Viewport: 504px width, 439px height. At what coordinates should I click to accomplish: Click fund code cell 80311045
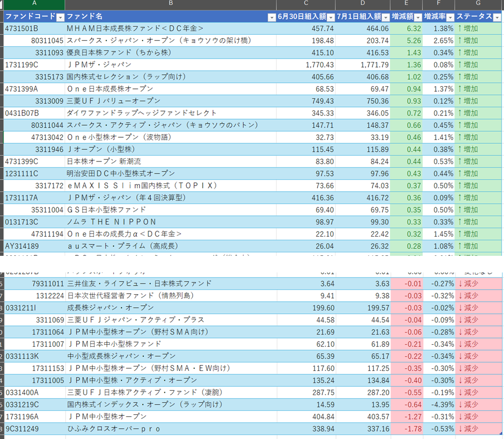(x=34, y=40)
